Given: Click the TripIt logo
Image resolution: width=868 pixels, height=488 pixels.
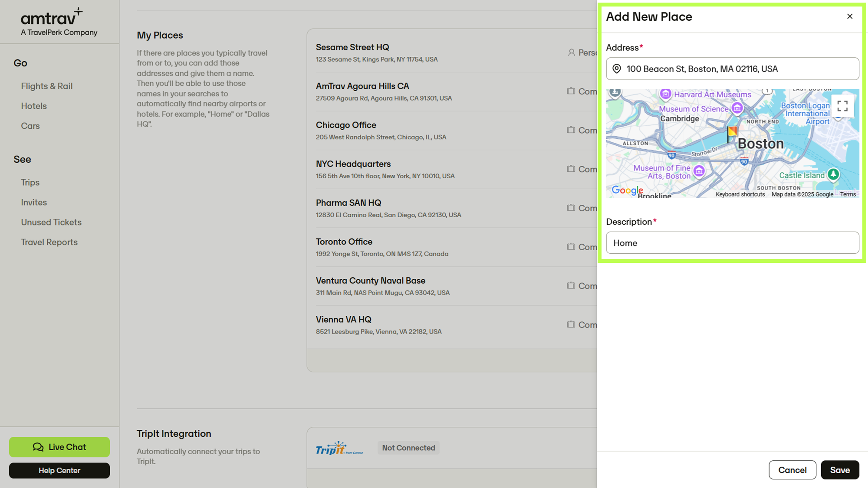Looking at the screenshot, I should click(339, 448).
